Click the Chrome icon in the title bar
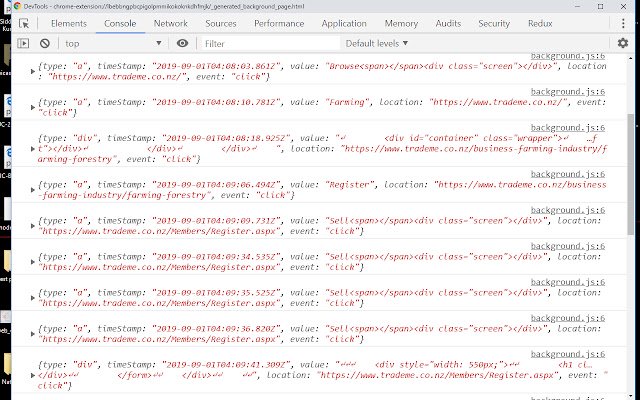640x400 pixels. [17, 6]
